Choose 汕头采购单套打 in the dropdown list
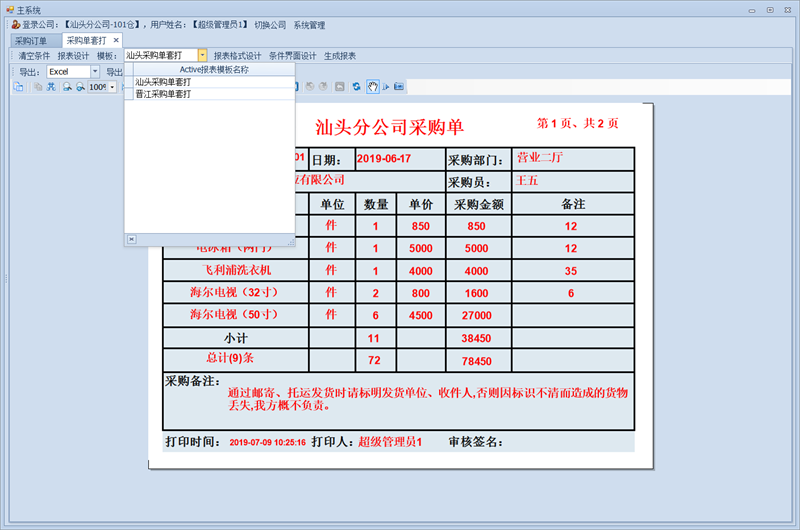 163,82
